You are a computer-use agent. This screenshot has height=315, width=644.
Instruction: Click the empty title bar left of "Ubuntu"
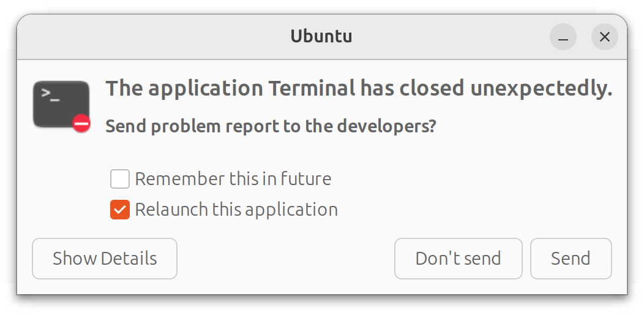pyautogui.click(x=153, y=37)
